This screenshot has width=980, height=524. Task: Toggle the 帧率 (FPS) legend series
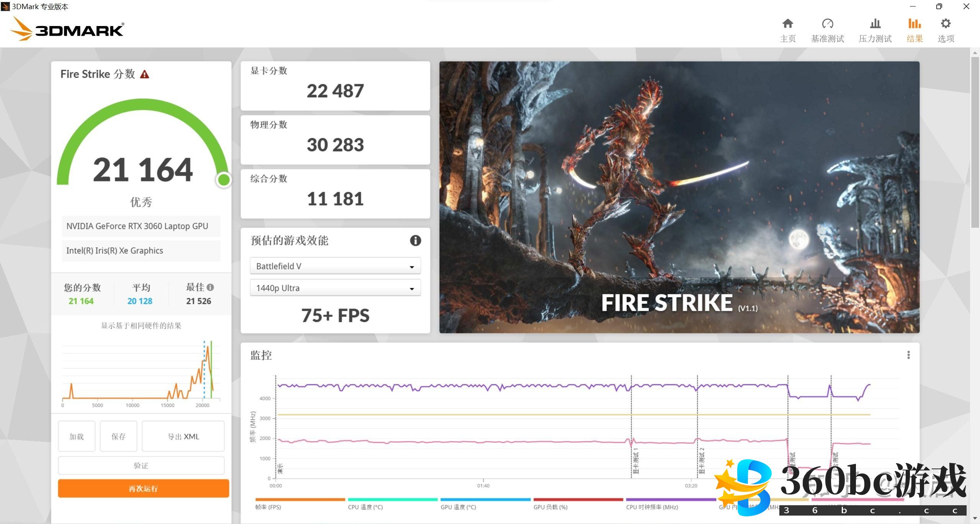pos(268,507)
